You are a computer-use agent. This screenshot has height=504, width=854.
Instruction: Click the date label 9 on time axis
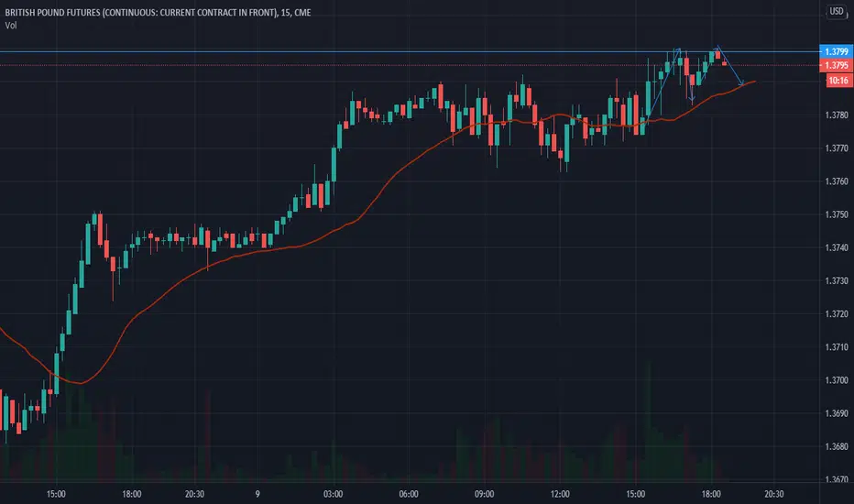tap(257, 494)
